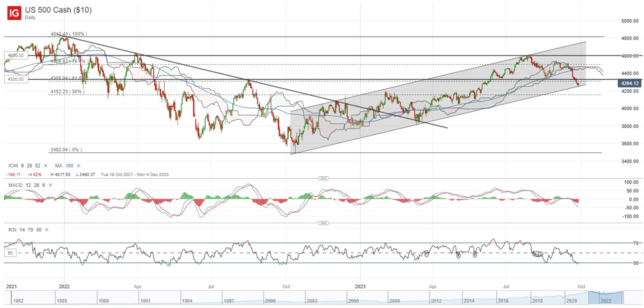Grab the resize handle above the RSI pane
The image size is (644, 308).
tap(324, 223)
